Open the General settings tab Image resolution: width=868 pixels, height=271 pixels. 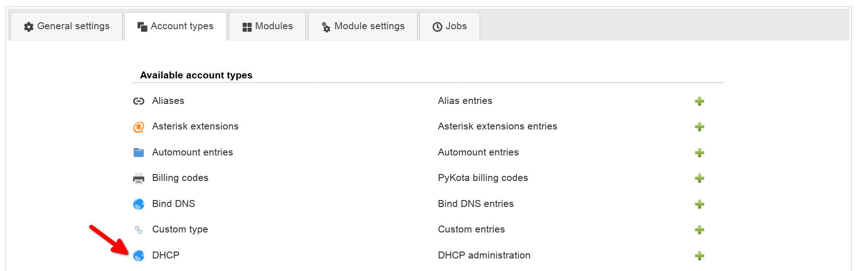[x=67, y=26]
